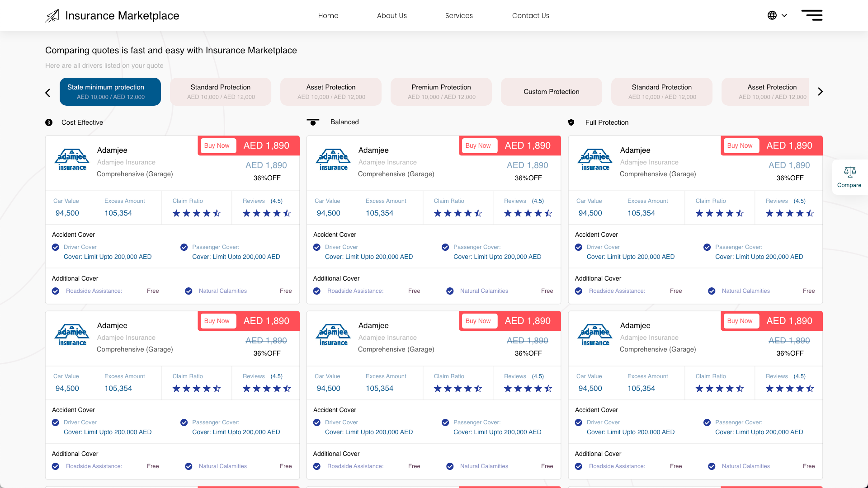Image resolution: width=868 pixels, height=488 pixels.
Task: Toggle Driver Cover check in first card
Action: coord(56,247)
